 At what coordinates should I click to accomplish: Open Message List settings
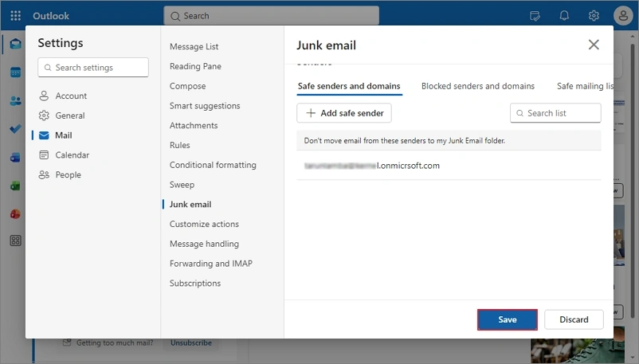[x=194, y=46]
